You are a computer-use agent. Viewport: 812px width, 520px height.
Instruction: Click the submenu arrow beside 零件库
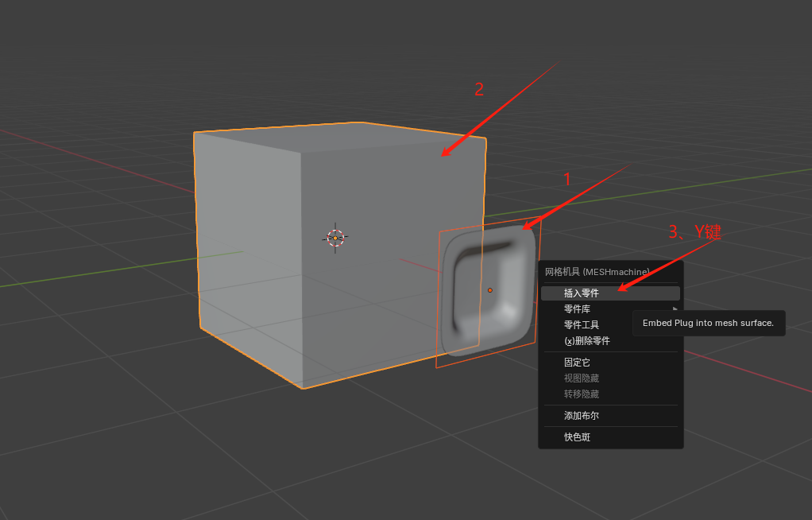(x=675, y=309)
